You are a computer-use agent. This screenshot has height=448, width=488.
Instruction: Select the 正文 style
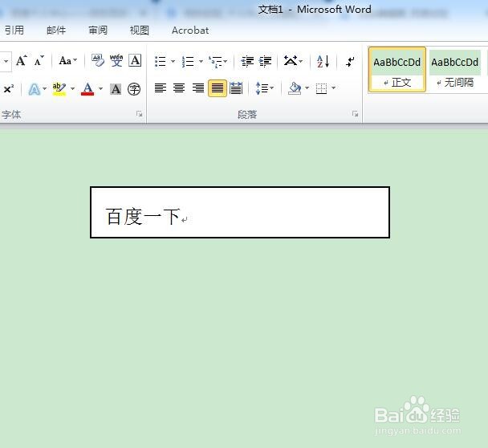[396, 70]
